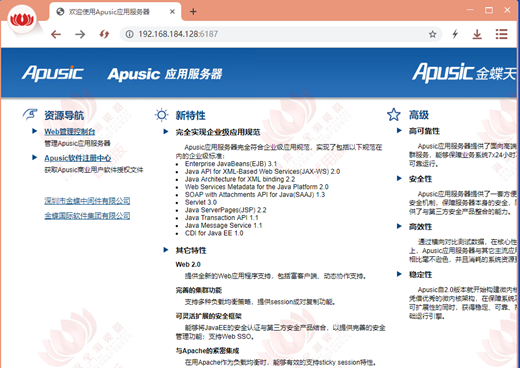This screenshot has width=520, height=368.
Task: Click arrow beside 稳定性
Action: [399, 274]
